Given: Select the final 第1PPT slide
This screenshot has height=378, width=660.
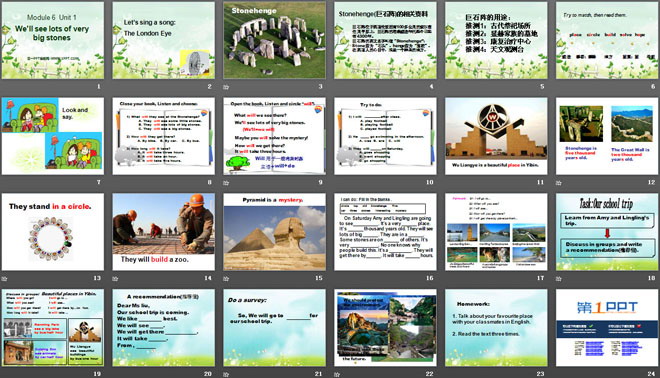Looking at the screenshot, I should pyautogui.click(x=607, y=327).
